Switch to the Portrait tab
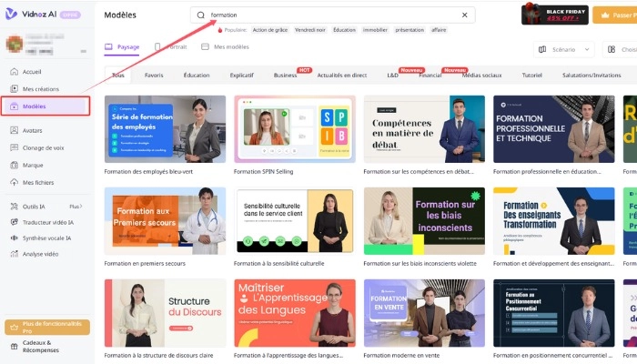The height and width of the screenshot is (364, 637). pos(171,47)
